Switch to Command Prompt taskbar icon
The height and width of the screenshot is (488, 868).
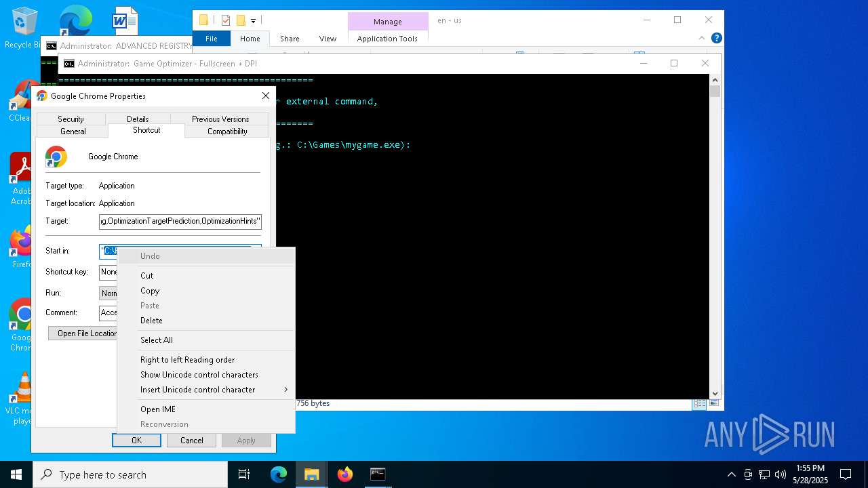click(x=378, y=474)
